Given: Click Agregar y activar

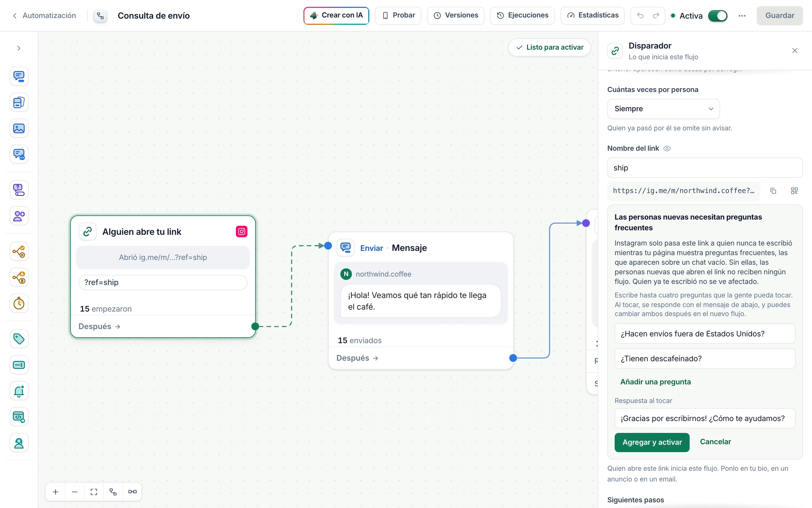Looking at the screenshot, I should tap(652, 442).
